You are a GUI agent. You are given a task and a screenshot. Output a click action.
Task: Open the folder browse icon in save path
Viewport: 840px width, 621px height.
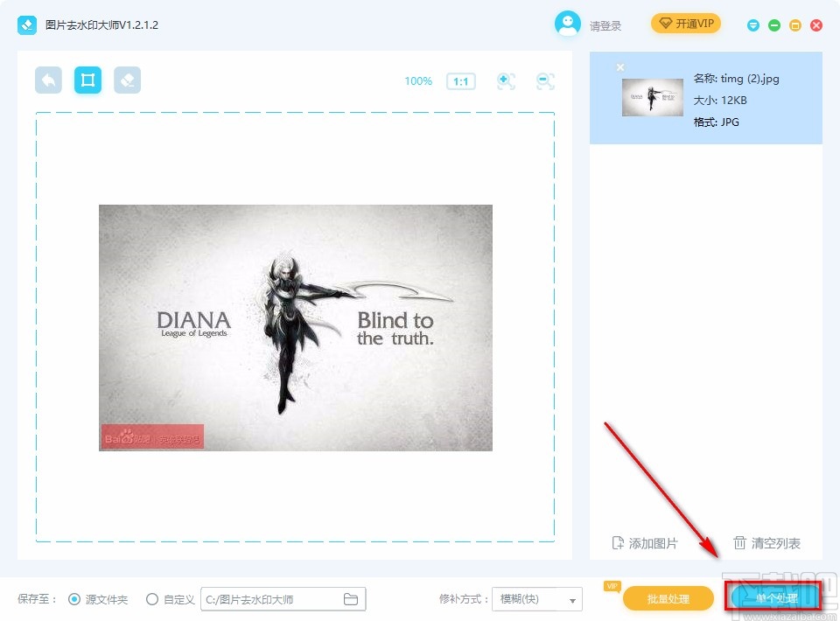(351, 599)
